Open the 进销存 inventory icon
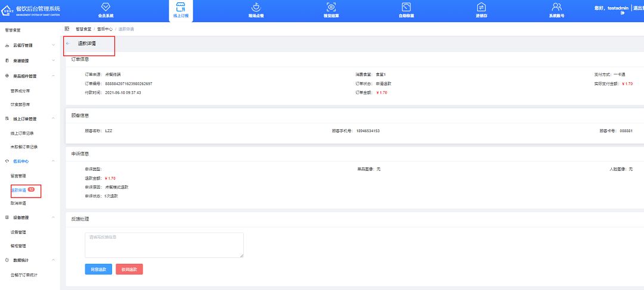Screen dimensions: 644x290 (481, 7)
